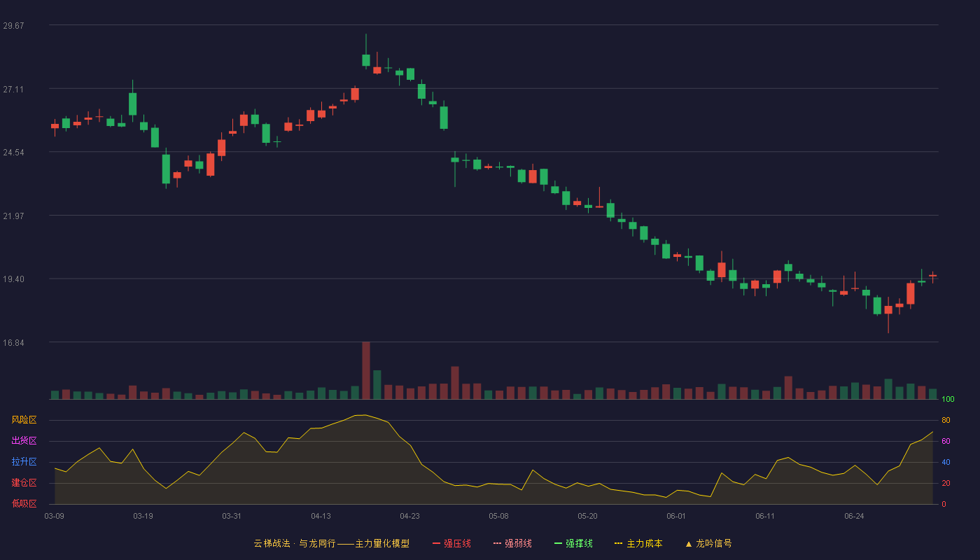
Task: Click the 出货区 zone label
Action: 24,441
